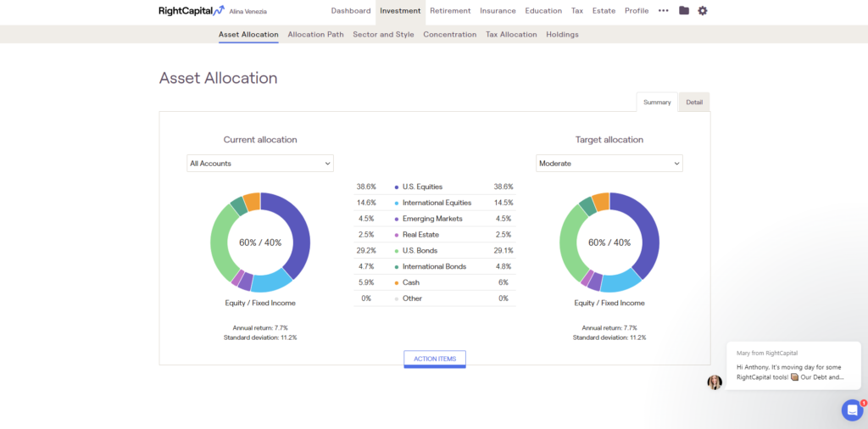Switch to the Detail tab

(694, 102)
